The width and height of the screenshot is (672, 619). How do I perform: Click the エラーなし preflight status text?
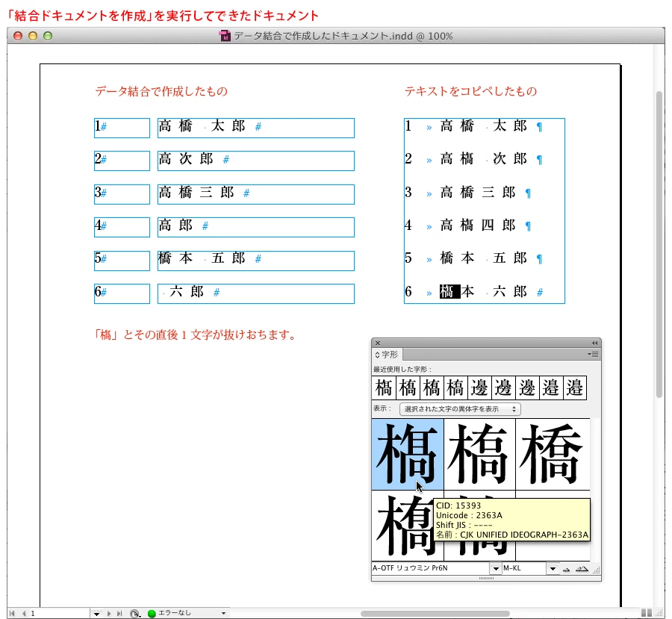pos(175,613)
